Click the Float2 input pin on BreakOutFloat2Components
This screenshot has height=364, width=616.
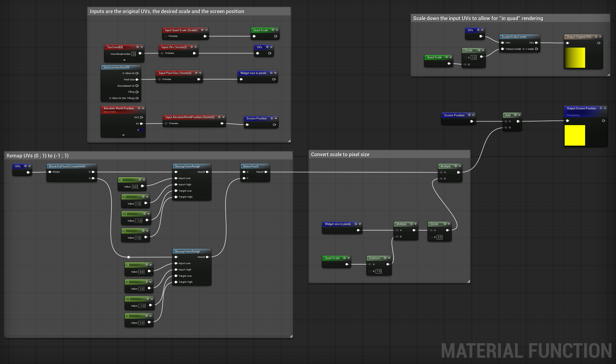50,172
